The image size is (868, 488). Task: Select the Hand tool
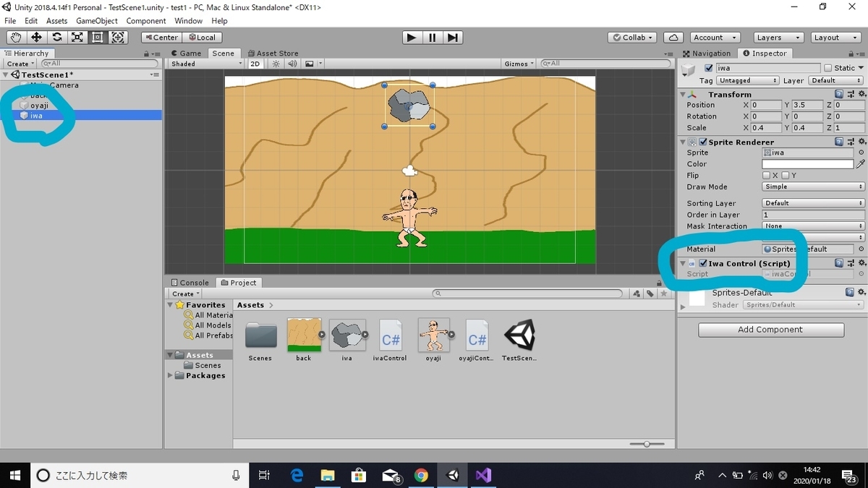pyautogui.click(x=16, y=38)
